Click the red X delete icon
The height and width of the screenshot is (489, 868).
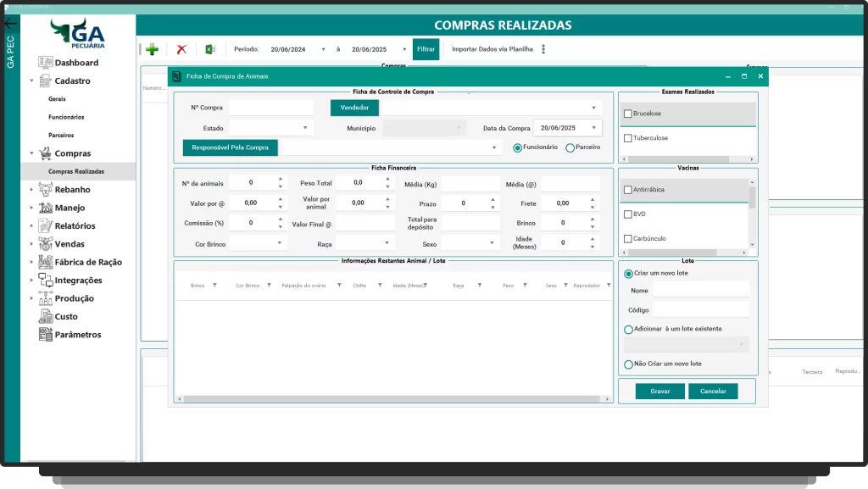coord(181,49)
